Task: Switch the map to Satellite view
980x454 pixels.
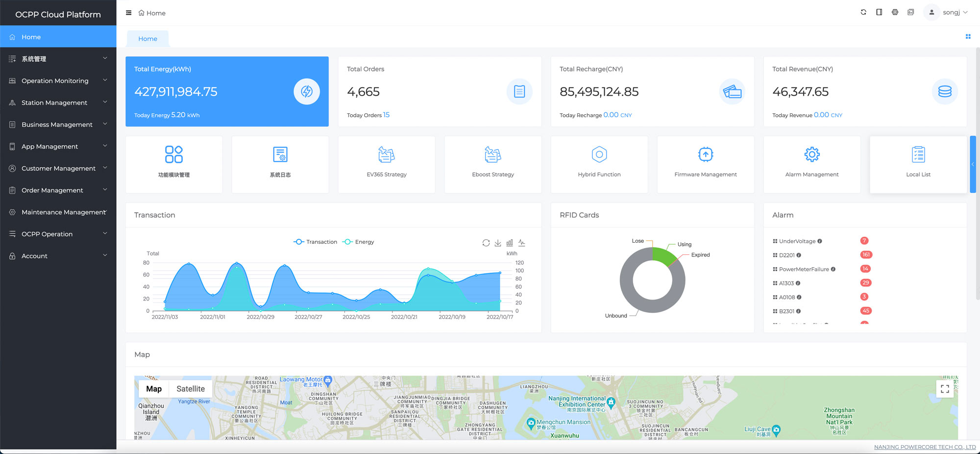Action: 191,389
